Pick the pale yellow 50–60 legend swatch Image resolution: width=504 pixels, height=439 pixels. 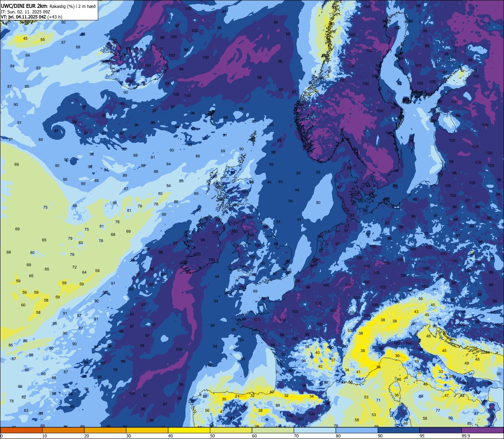point(231,430)
